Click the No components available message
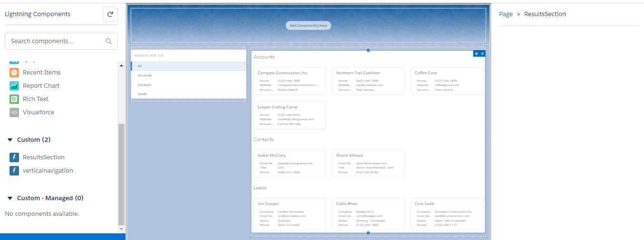This screenshot has width=644, height=240. pos(42,214)
